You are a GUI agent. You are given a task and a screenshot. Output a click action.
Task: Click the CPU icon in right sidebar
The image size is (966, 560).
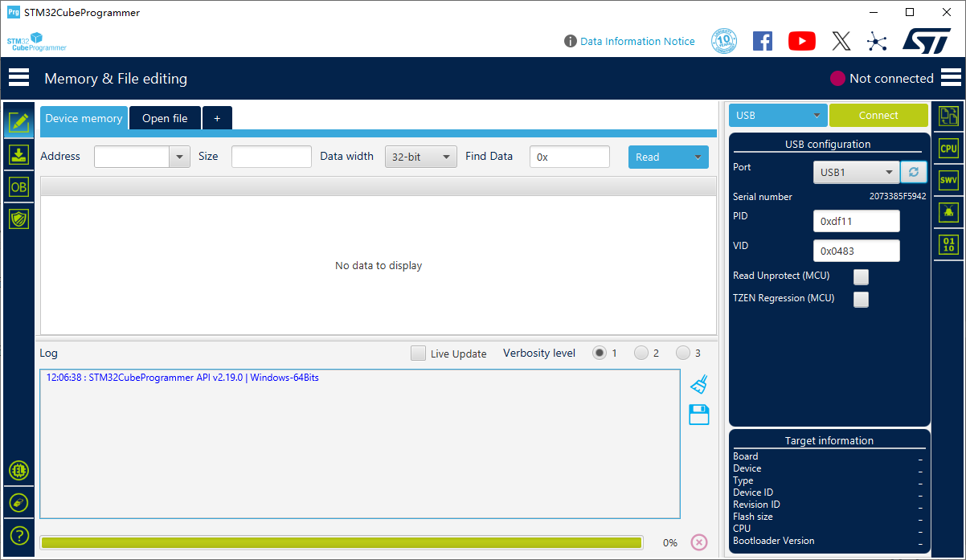tap(948, 149)
